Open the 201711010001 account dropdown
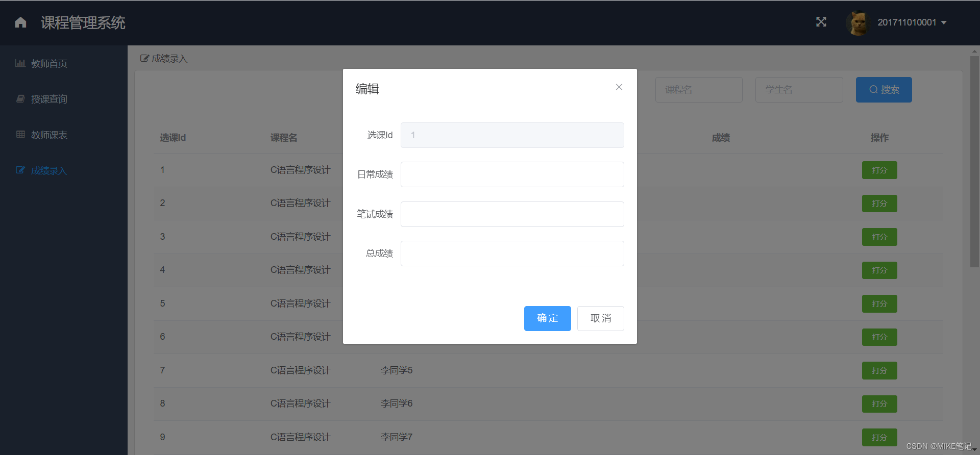Viewport: 980px width, 455px height. point(912,22)
